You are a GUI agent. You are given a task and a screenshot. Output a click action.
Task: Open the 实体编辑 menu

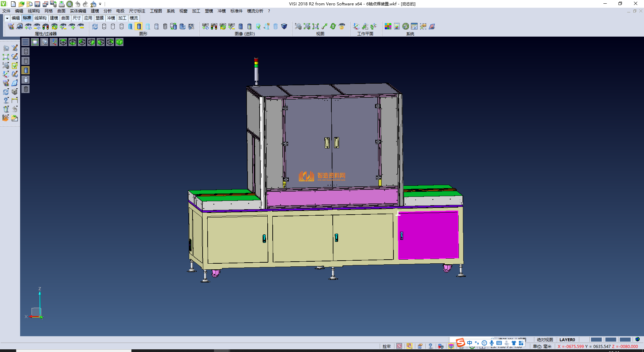pos(78,11)
